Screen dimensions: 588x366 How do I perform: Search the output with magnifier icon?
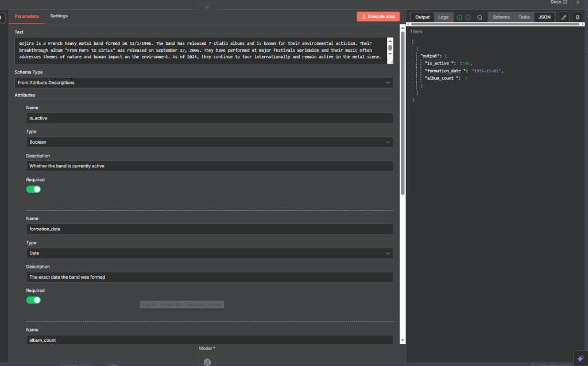coord(479,17)
